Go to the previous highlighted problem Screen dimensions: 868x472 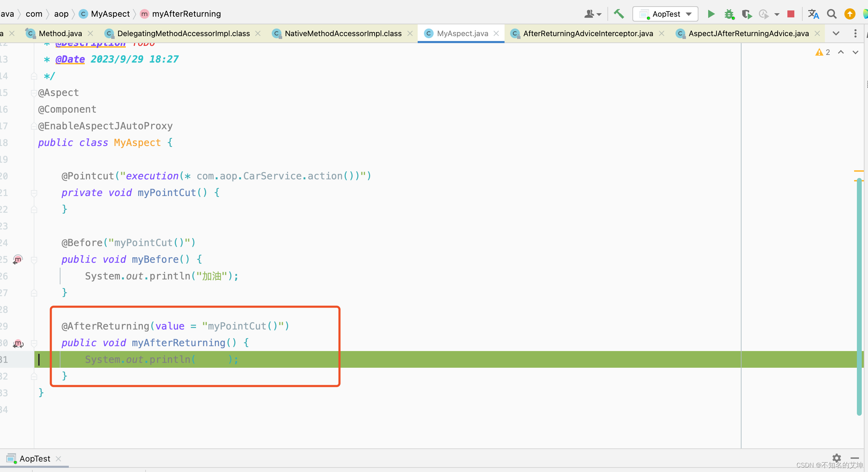coord(841,52)
